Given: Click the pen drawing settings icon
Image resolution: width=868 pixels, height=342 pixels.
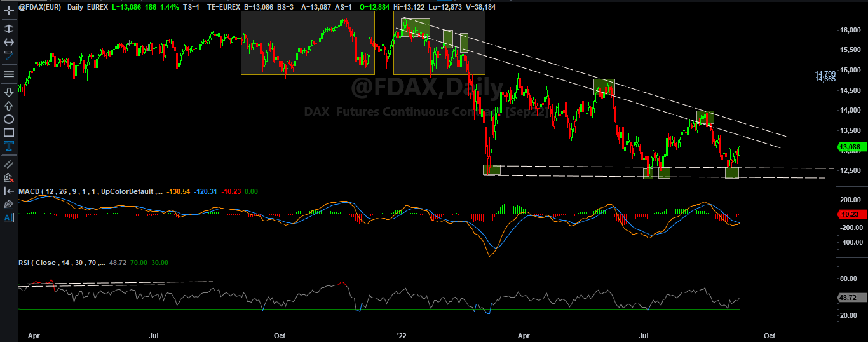Looking at the screenshot, I should click(9, 204).
